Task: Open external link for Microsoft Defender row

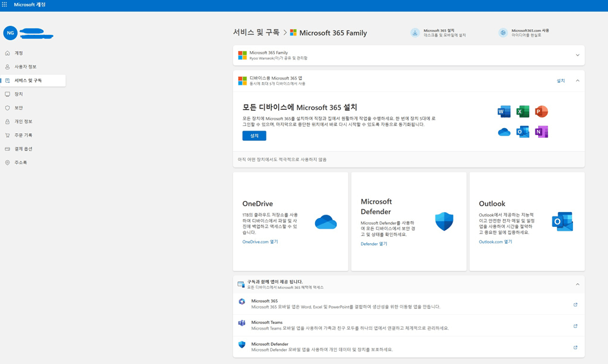Action: pos(576,347)
